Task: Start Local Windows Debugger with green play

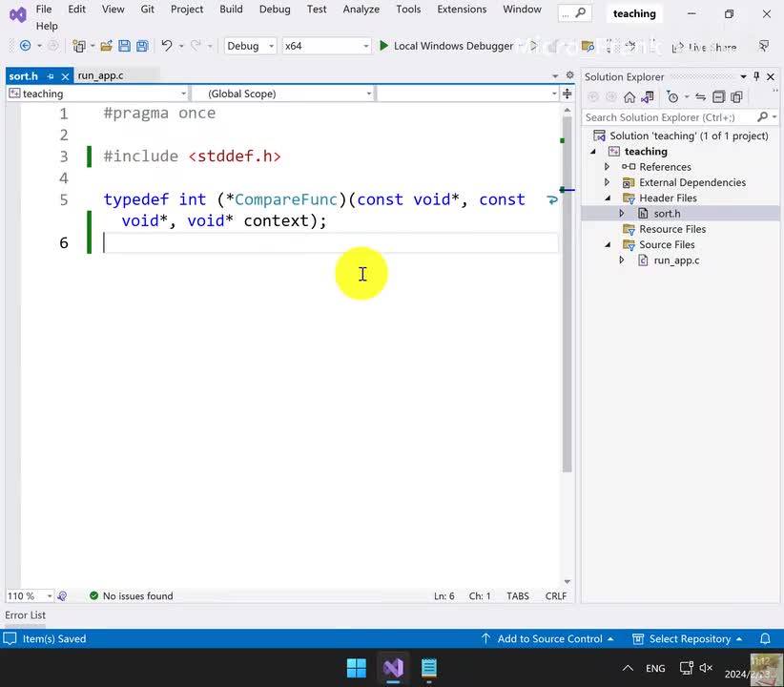Action: pos(383,46)
